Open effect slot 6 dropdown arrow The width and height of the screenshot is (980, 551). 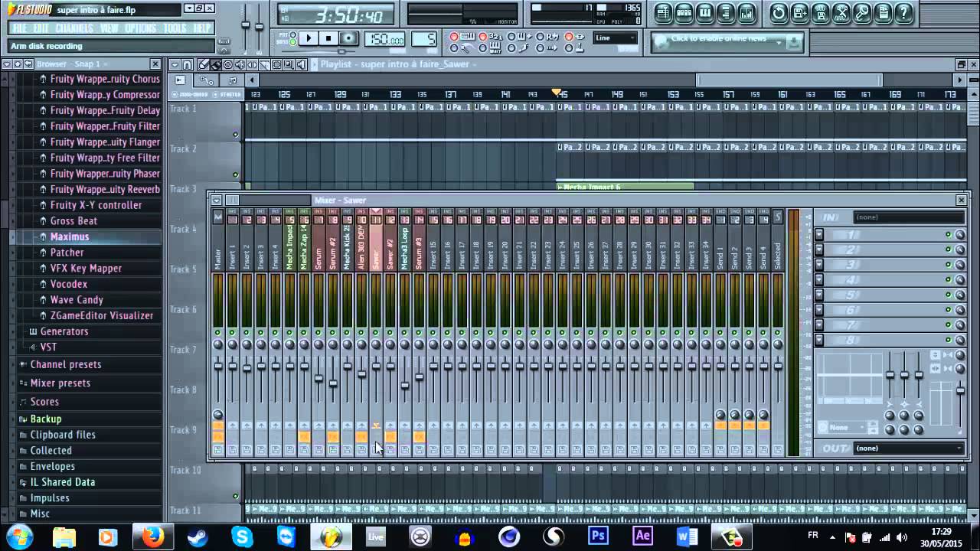(x=819, y=310)
